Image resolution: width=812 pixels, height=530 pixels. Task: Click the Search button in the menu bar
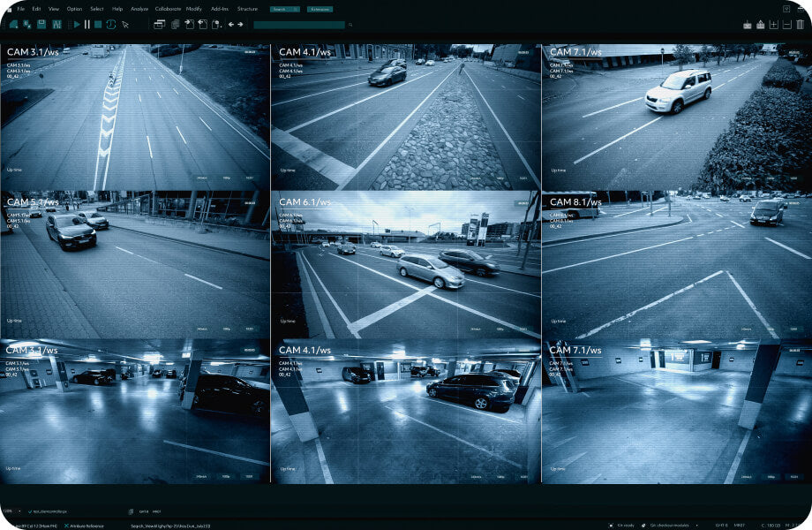(284, 10)
